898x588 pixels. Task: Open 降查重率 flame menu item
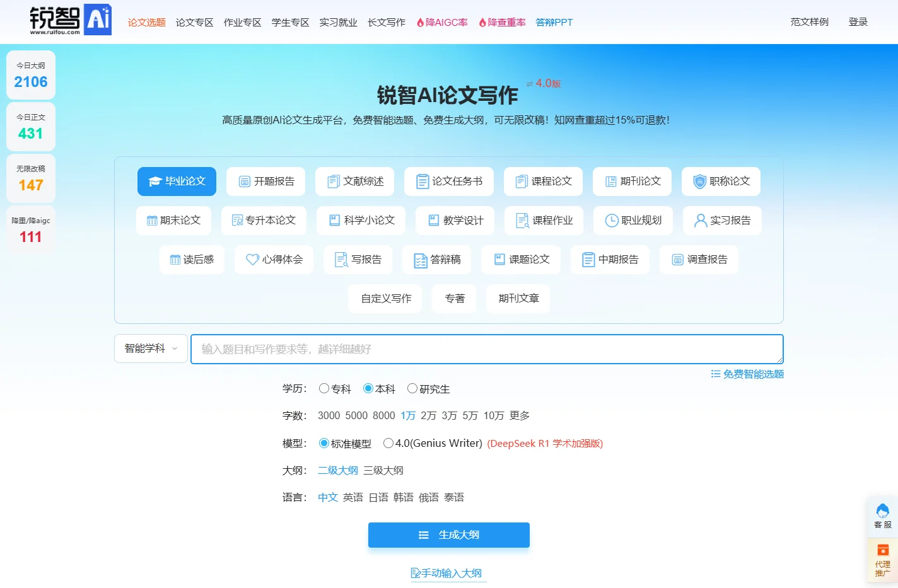coord(502,22)
